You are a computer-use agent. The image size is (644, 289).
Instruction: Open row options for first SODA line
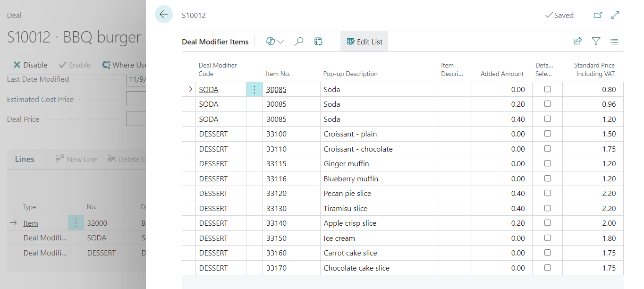(254, 89)
